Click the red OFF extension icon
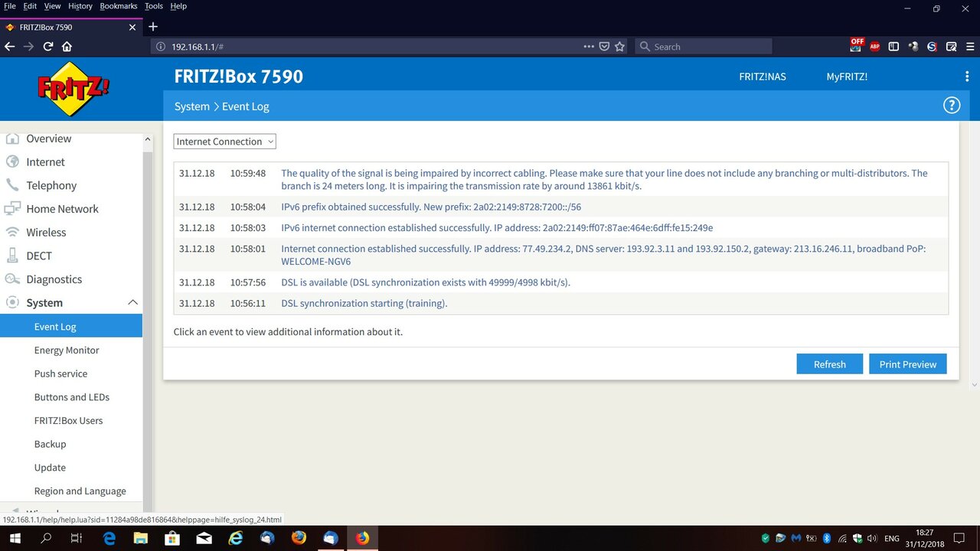The width and height of the screenshot is (980, 551). (856, 45)
